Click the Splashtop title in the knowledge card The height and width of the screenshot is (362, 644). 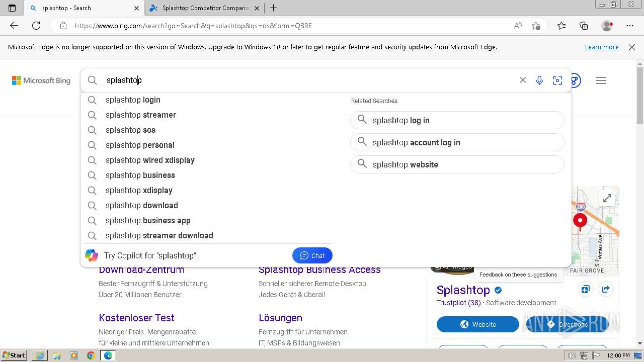[463, 290]
